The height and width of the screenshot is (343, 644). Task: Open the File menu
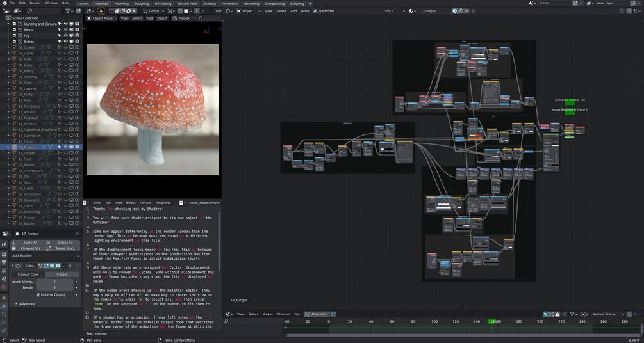click(x=12, y=3)
